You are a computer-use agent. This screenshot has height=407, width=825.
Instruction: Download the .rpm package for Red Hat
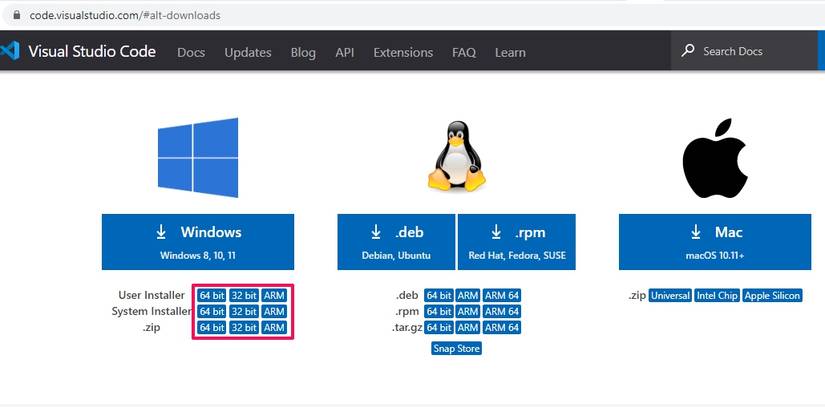(517, 241)
